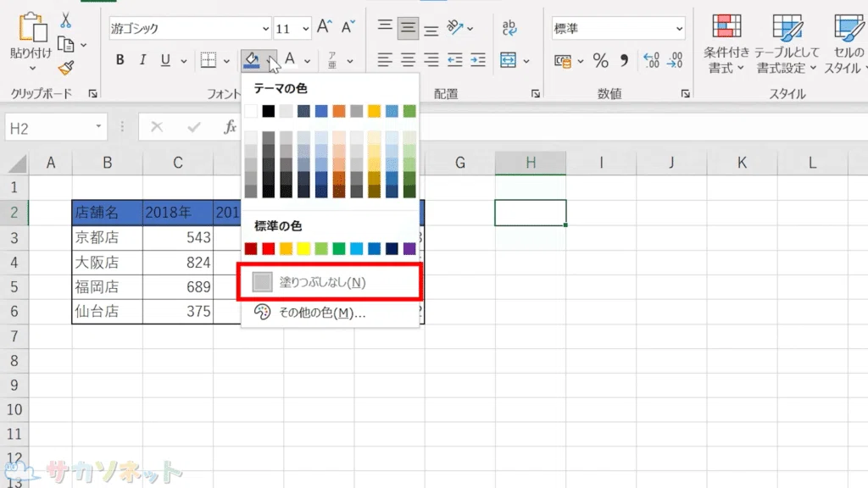Pick orange theme color swatch

tap(339, 111)
